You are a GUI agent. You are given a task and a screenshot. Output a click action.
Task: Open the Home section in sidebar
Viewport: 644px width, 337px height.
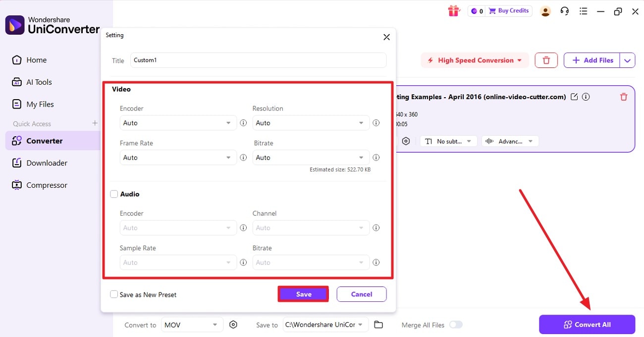click(x=35, y=59)
